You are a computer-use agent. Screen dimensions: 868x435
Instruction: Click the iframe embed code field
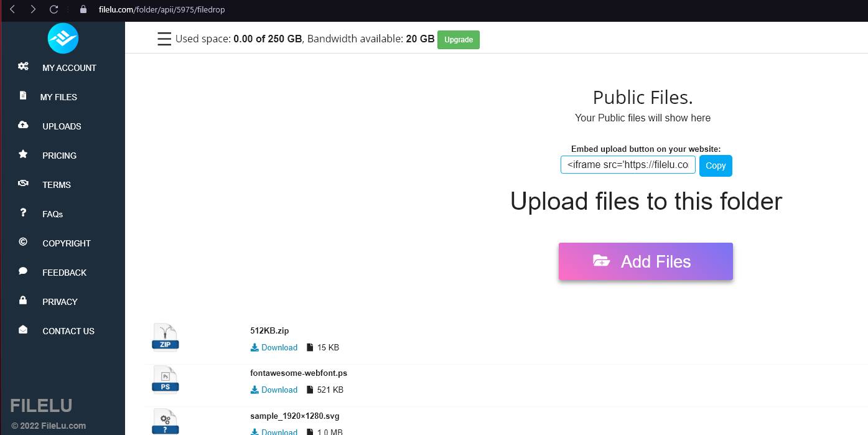tap(628, 165)
